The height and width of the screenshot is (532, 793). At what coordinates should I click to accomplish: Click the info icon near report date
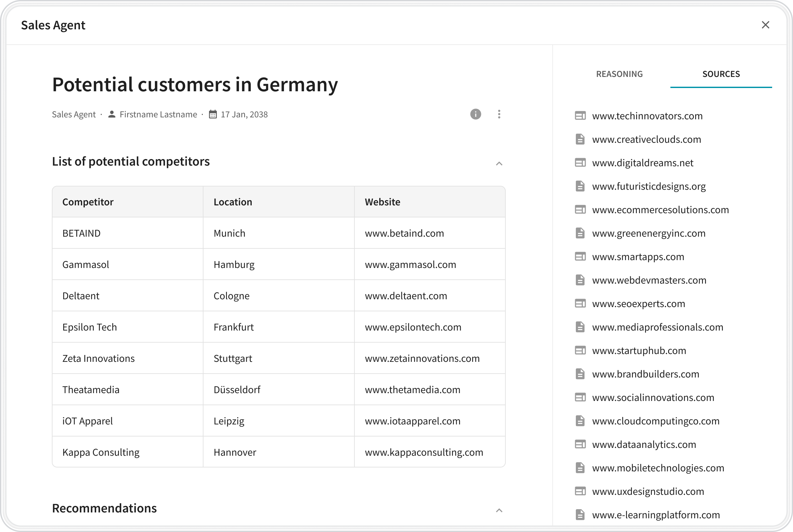pos(475,114)
